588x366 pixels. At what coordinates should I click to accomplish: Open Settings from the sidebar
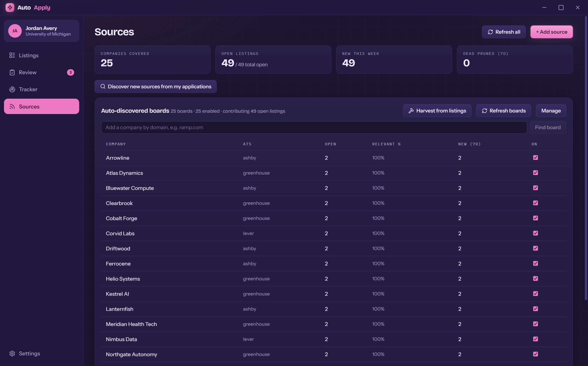42,354
